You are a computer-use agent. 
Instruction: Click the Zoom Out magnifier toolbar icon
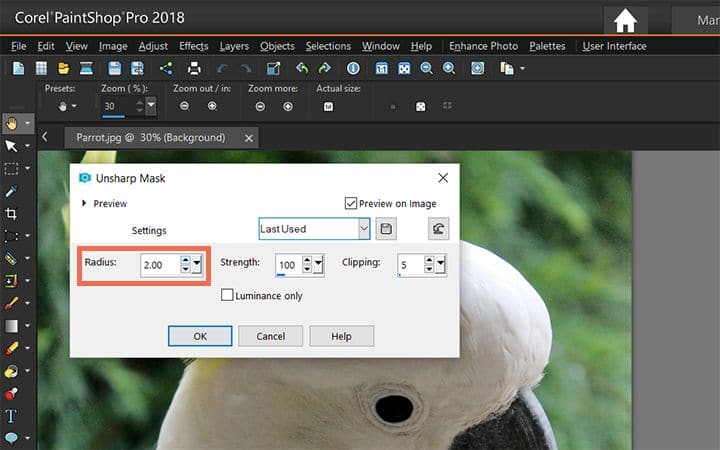point(427,68)
